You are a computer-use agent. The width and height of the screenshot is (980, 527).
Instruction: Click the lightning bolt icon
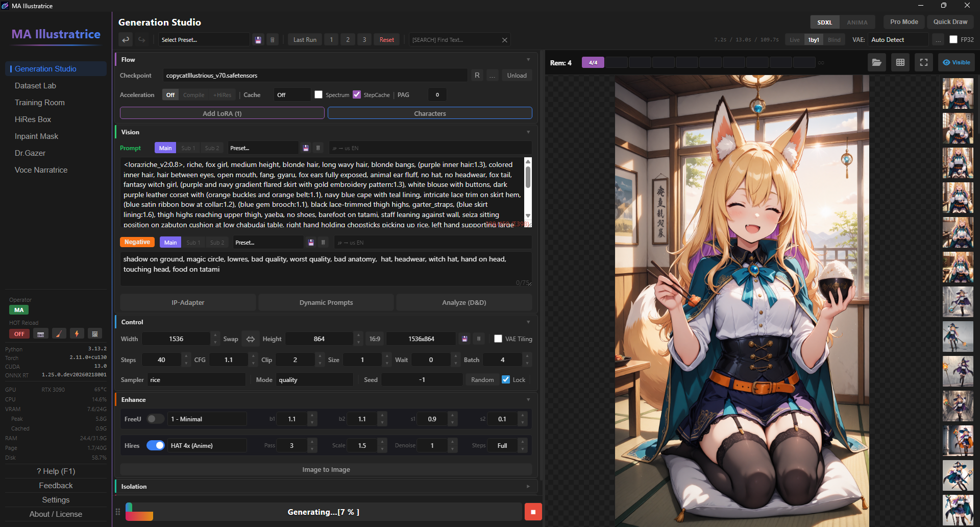[77, 334]
